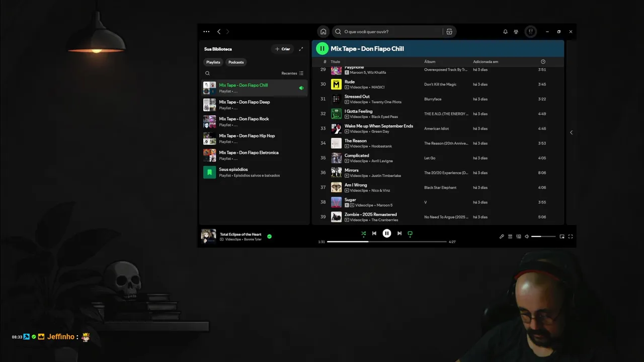Screen dimensions: 644x362
Task: Expand the collapsed right side panel arrow
Action: coord(571,133)
